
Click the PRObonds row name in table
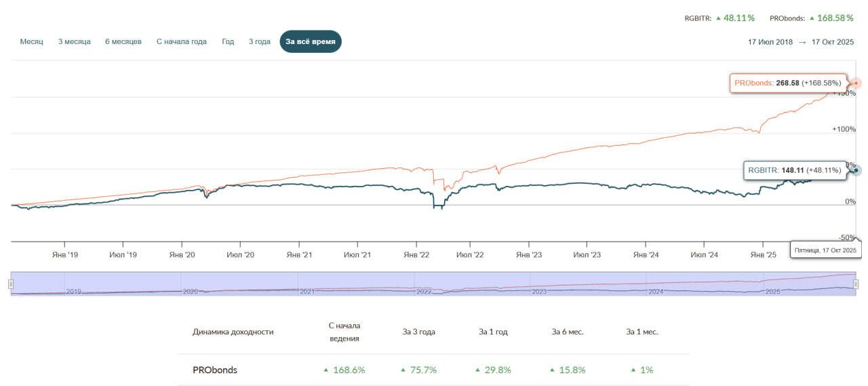click(215, 370)
